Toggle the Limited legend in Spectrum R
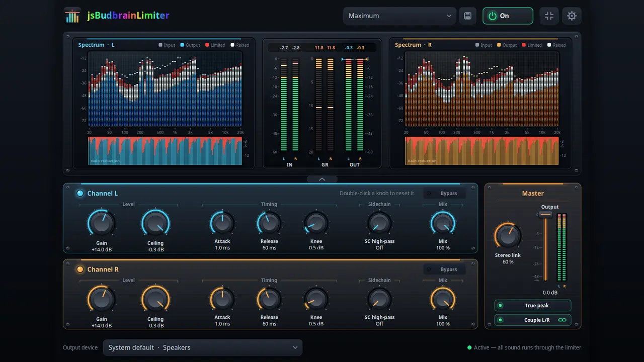644x362 pixels. click(x=532, y=45)
